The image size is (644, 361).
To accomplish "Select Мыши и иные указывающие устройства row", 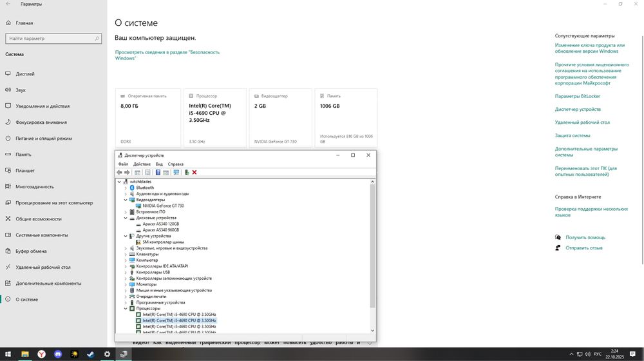I will coord(174,290).
